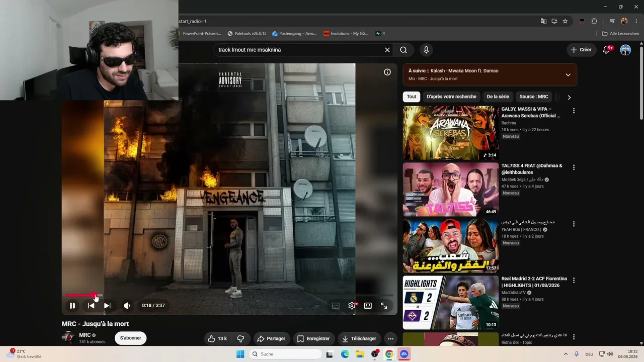This screenshot has width=644, height=362.
Task: Select the De la série chip
Action: coord(498,97)
